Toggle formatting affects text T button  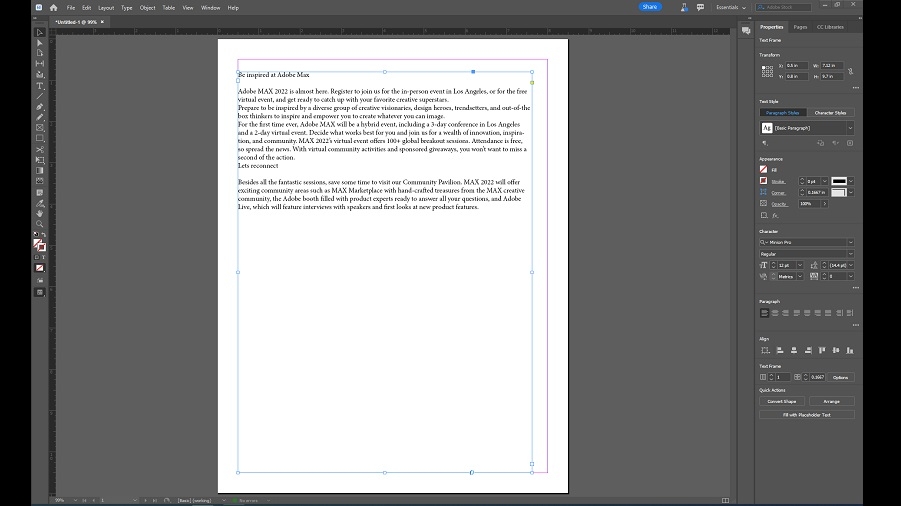[x=43, y=257]
